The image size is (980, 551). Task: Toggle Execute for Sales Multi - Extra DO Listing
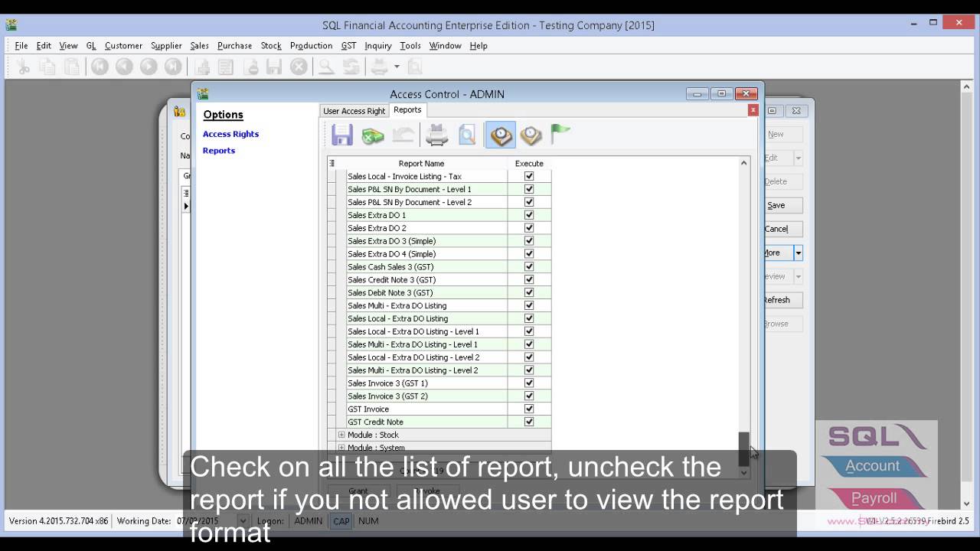(529, 305)
